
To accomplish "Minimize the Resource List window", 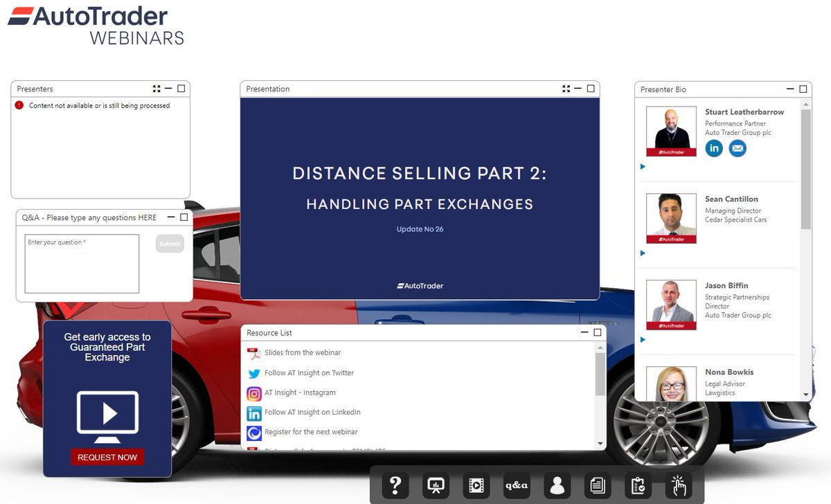I will (x=585, y=332).
